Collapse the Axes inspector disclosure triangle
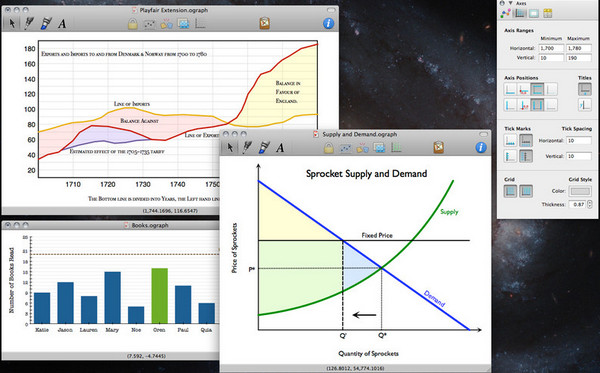 point(510,3)
